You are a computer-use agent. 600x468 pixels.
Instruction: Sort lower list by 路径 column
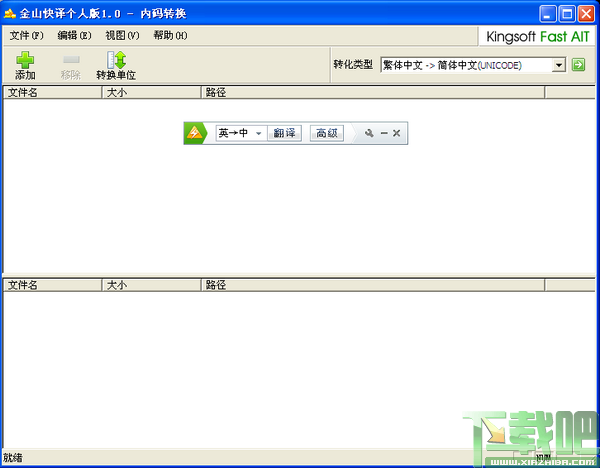tap(373, 285)
